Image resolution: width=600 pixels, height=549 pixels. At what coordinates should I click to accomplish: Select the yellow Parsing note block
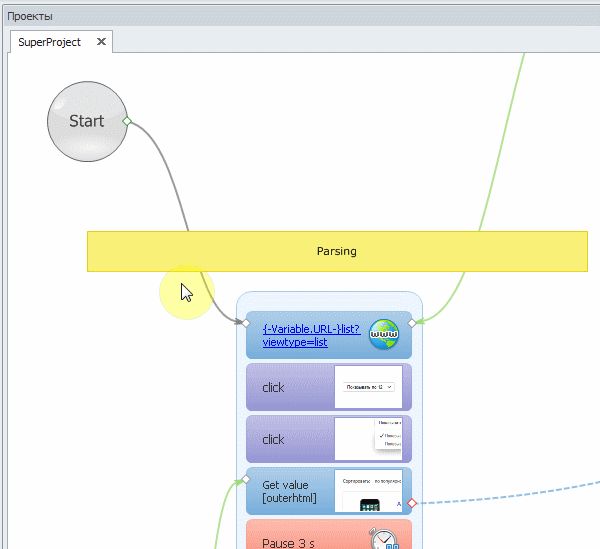coord(337,251)
